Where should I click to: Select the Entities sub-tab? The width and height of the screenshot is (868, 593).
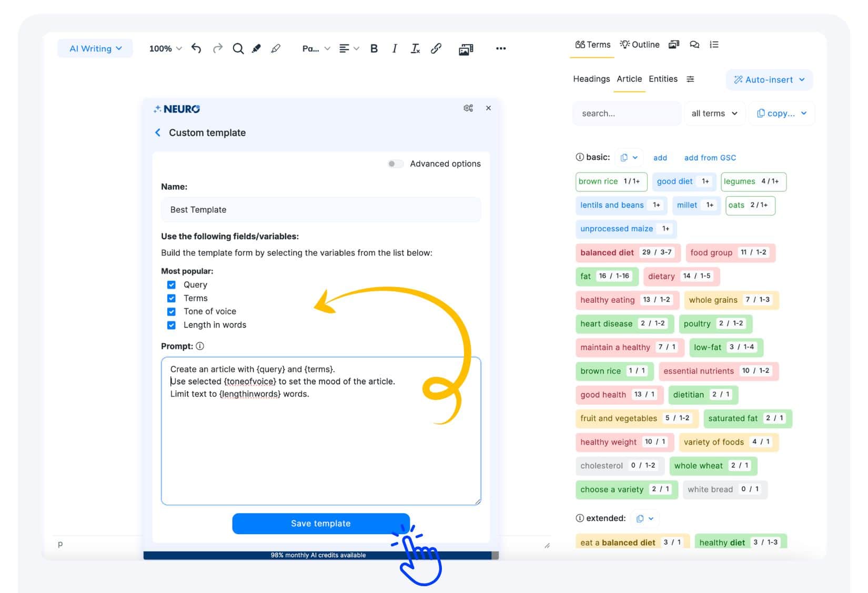pyautogui.click(x=663, y=79)
